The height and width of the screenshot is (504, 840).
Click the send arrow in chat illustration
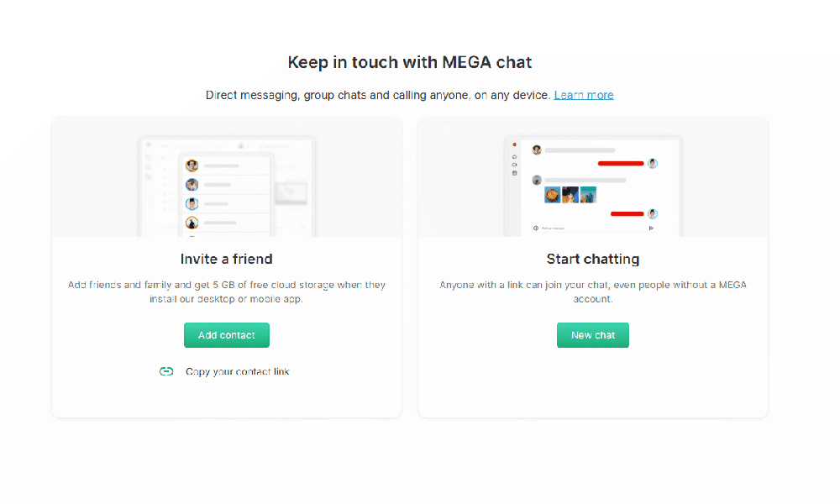[x=651, y=228]
